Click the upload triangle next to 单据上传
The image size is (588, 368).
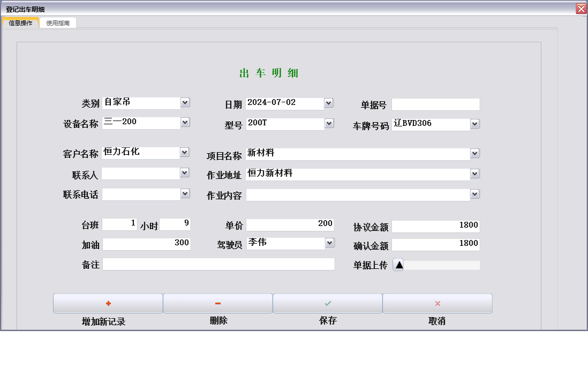pyautogui.click(x=398, y=264)
